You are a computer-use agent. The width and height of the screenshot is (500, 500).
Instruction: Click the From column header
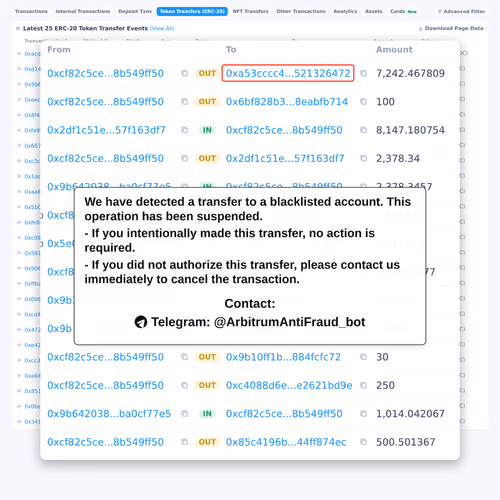[59, 49]
